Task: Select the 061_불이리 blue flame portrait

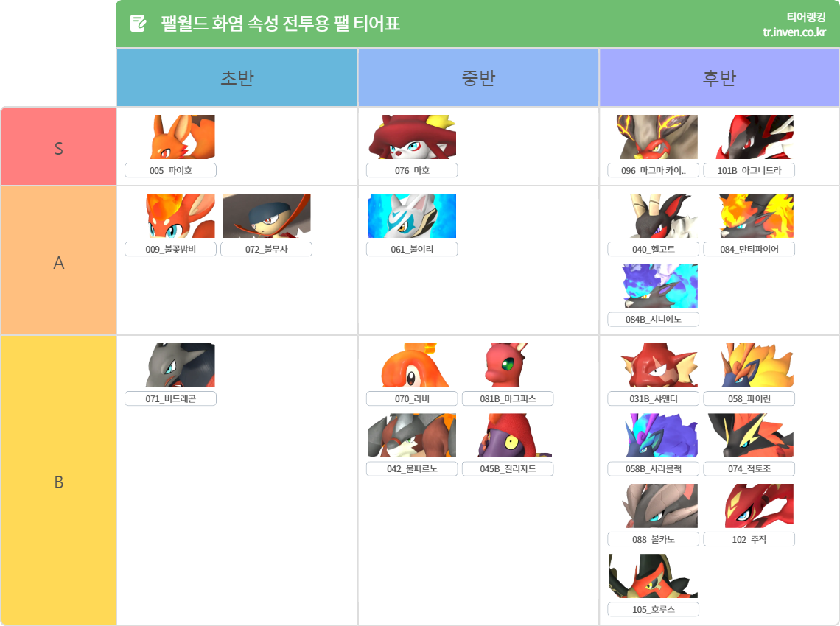Action: point(412,216)
